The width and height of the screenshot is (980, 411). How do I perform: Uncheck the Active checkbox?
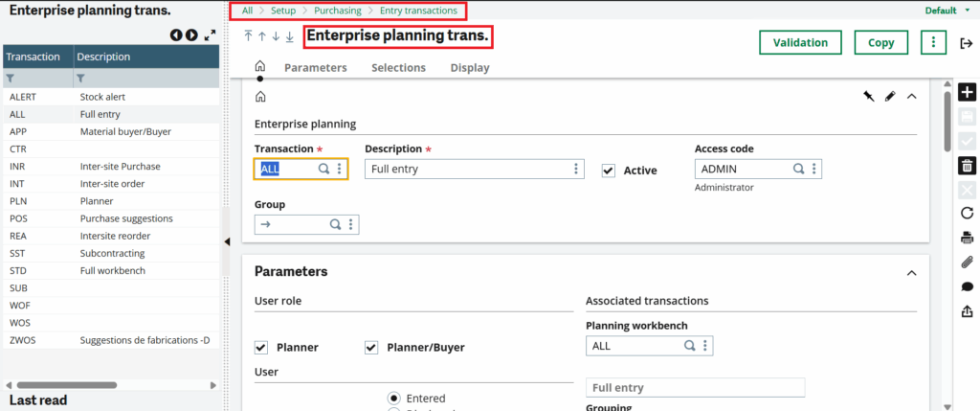click(x=608, y=170)
